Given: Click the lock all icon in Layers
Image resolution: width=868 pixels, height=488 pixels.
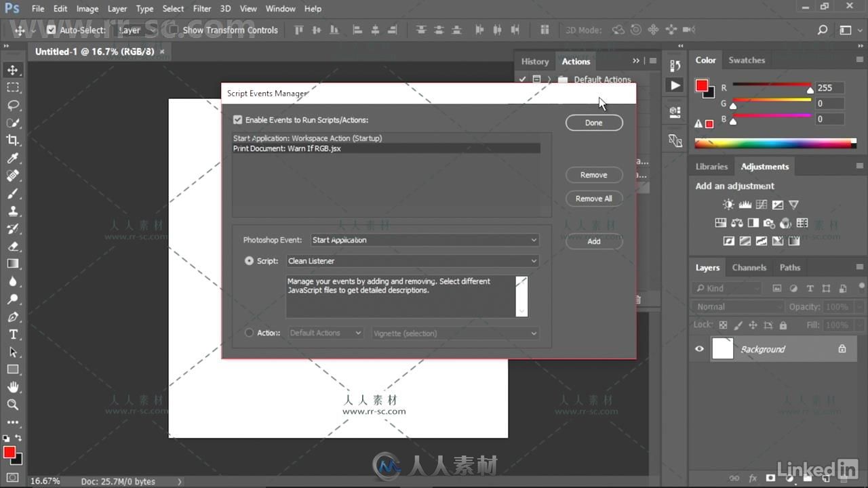Looking at the screenshot, I should (783, 325).
